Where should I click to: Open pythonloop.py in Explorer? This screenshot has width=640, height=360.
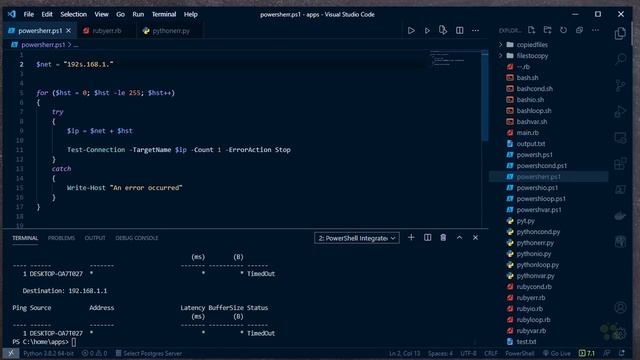click(x=538, y=265)
